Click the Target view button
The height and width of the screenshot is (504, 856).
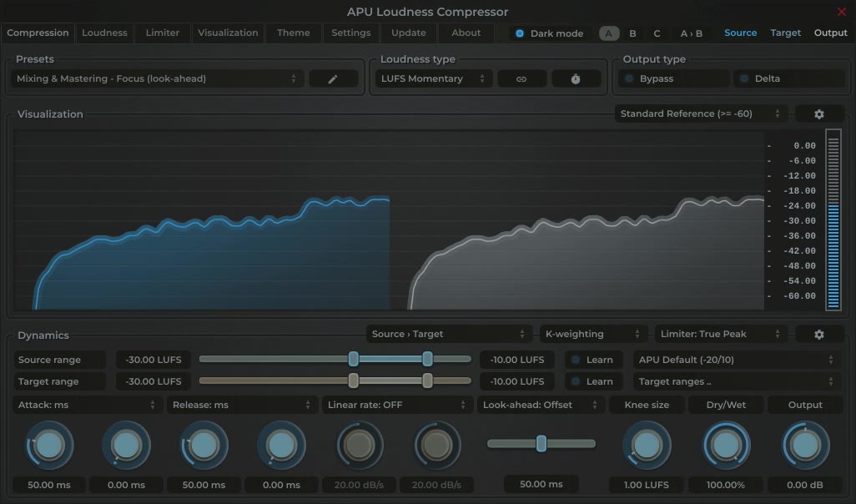[786, 33]
